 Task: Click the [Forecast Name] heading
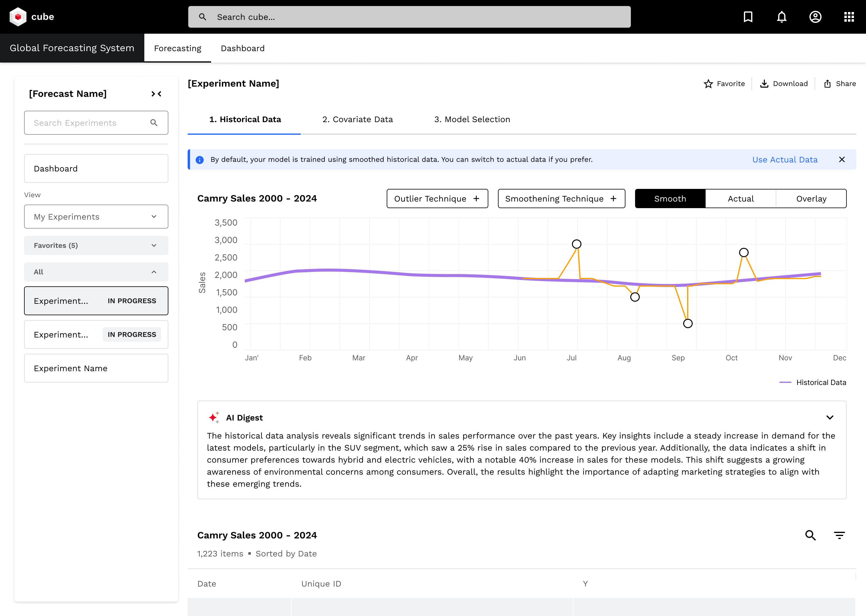click(67, 94)
